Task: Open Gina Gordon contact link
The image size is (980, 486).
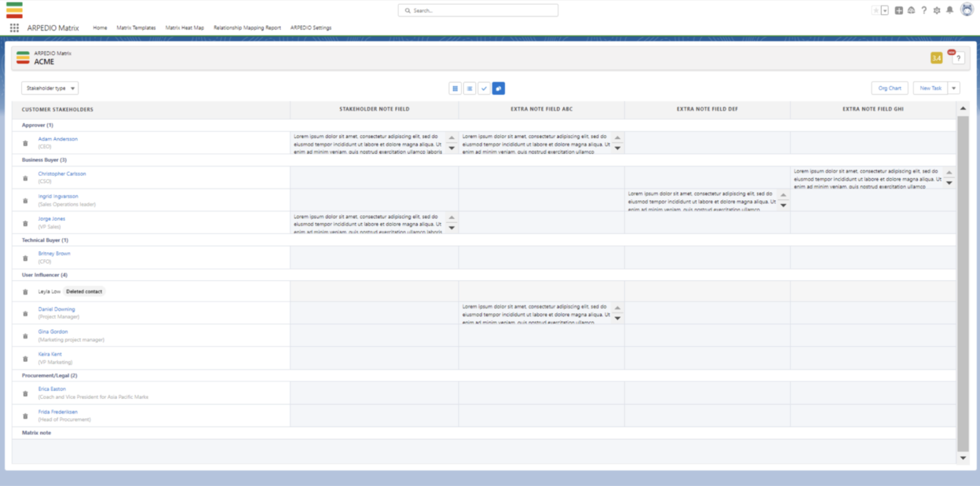Action: (x=53, y=331)
